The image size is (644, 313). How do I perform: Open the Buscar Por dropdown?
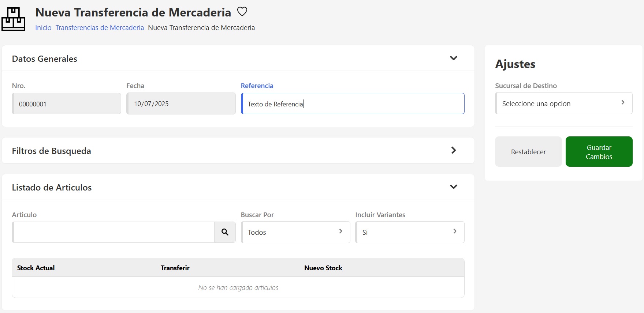(x=295, y=232)
